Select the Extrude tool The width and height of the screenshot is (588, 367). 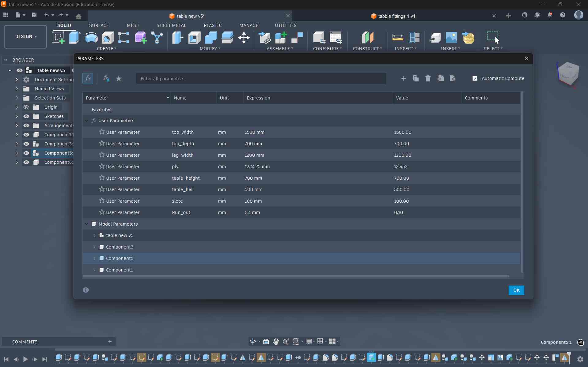click(x=75, y=38)
